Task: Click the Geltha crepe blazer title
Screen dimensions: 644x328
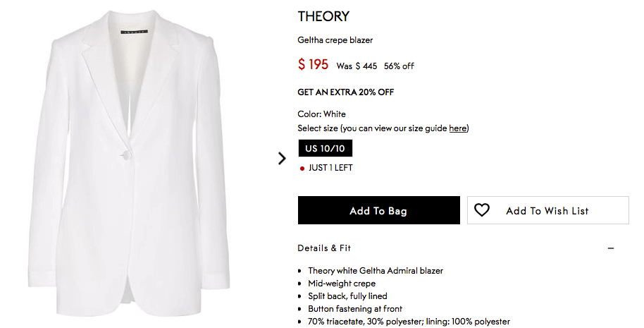Action: [335, 40]
